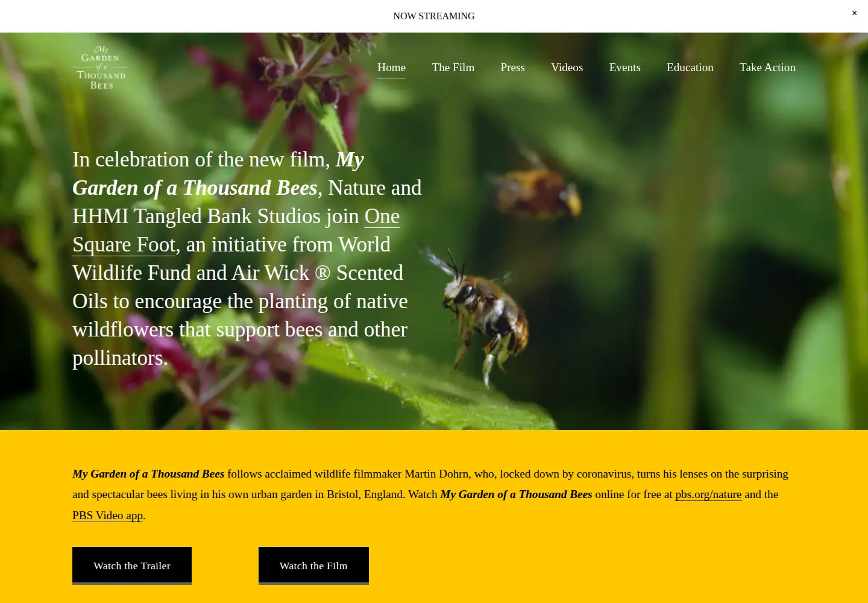868x603 pixels.
Task: Click the NOW STREAMING banner text
Action: point(434,16)
